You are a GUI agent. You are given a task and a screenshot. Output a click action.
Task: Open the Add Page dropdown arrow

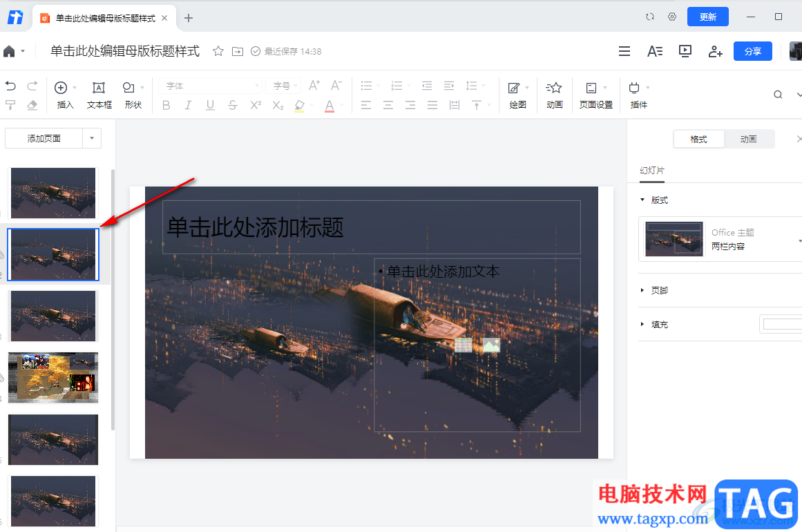[x=92, y=138]
